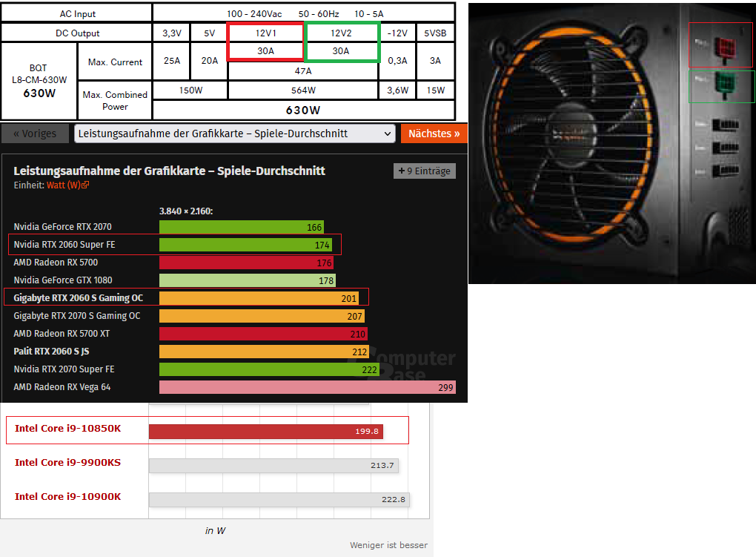Click the external link icon after Watt (W)
The height and width of the screenshot is (557, 756).
[x=85, y=185]
